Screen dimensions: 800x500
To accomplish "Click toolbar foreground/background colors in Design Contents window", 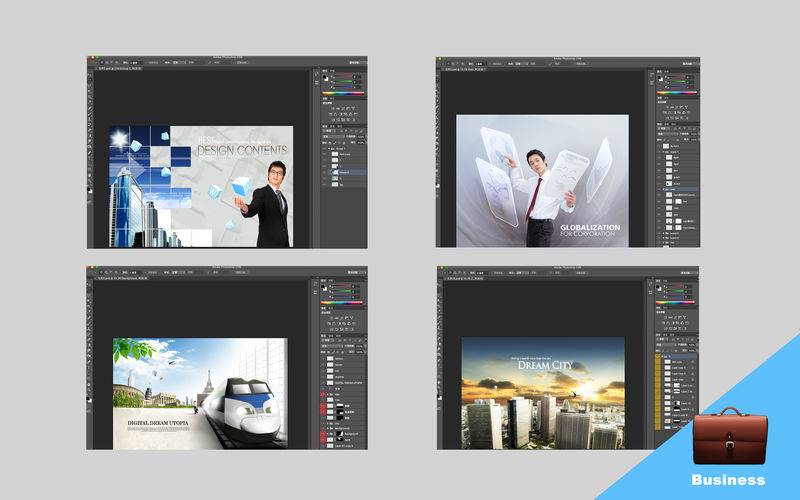I will pos(90,190).
